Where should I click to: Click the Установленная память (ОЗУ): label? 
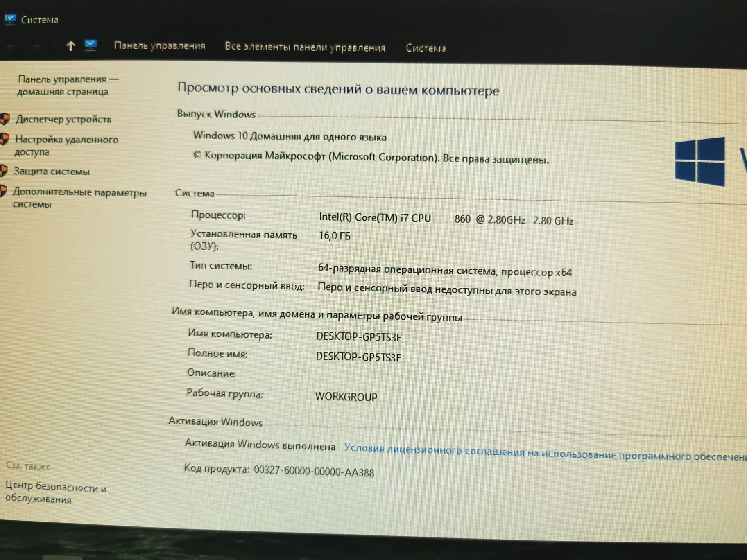click(x=243, y=240)
